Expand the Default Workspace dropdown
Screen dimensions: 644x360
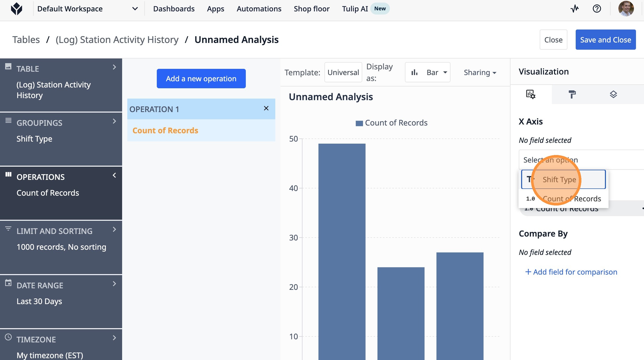tap(135, 9)
